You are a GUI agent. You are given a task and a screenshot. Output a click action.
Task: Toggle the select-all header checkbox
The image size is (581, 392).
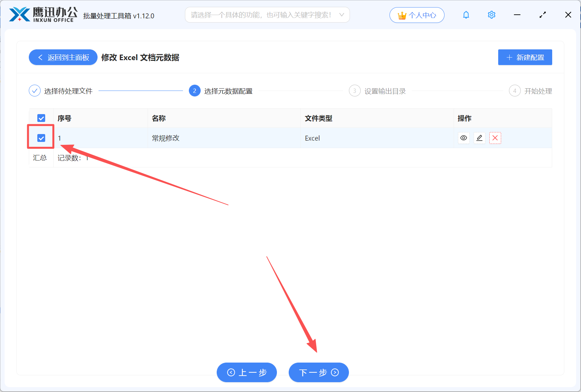click(x=41, y=118)
